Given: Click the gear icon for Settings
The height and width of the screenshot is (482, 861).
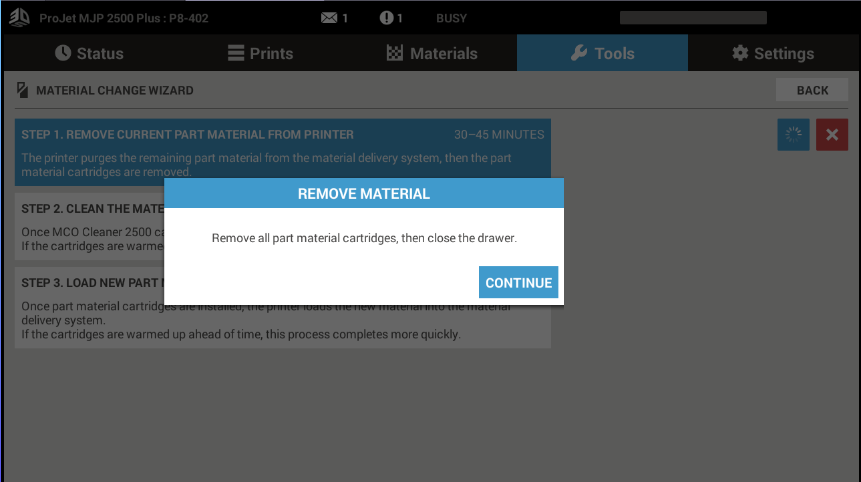Looking at the screenshot, I should pyautogui.click(x=740, y=53).
